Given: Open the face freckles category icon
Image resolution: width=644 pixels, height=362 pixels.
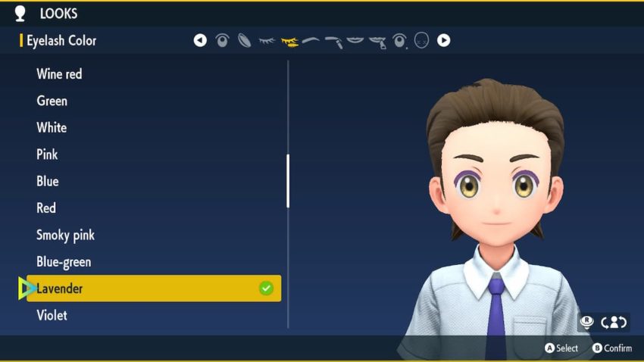Looking at the screenshot, I should (421, 40).
